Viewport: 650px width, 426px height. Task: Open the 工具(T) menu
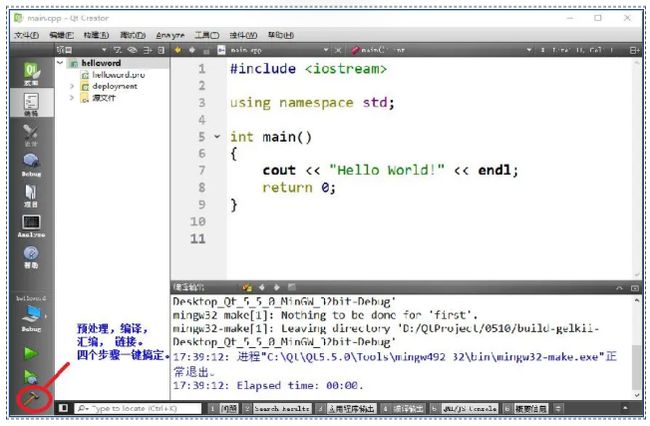[207, 35]
